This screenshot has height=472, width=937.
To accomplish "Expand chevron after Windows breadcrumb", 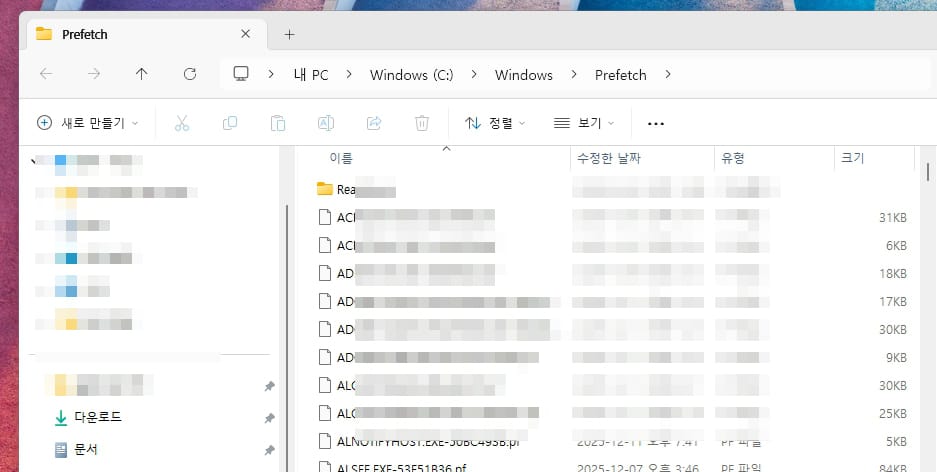I will pos(574,75).
